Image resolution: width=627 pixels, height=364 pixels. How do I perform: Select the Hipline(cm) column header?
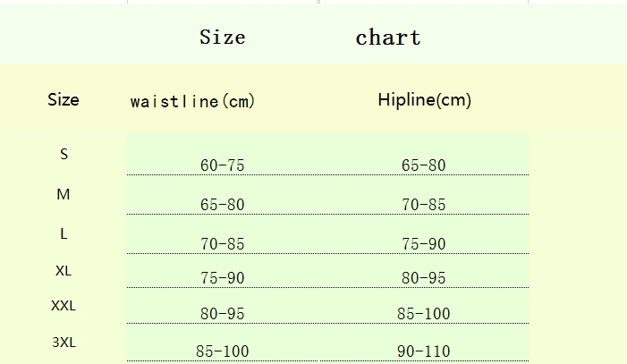pyautogui.click(x=425, y=100)
